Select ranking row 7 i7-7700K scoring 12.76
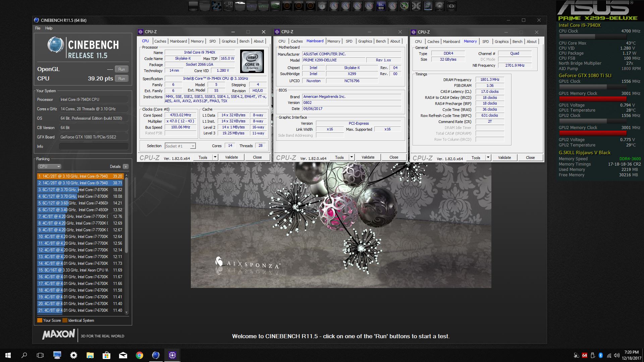This screenshot has height=362, width=644. pyautogui.click(x=80, y=217)
